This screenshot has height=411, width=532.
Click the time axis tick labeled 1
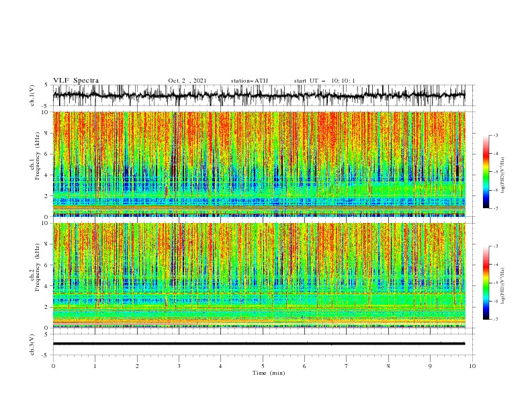tap(95, 366)
